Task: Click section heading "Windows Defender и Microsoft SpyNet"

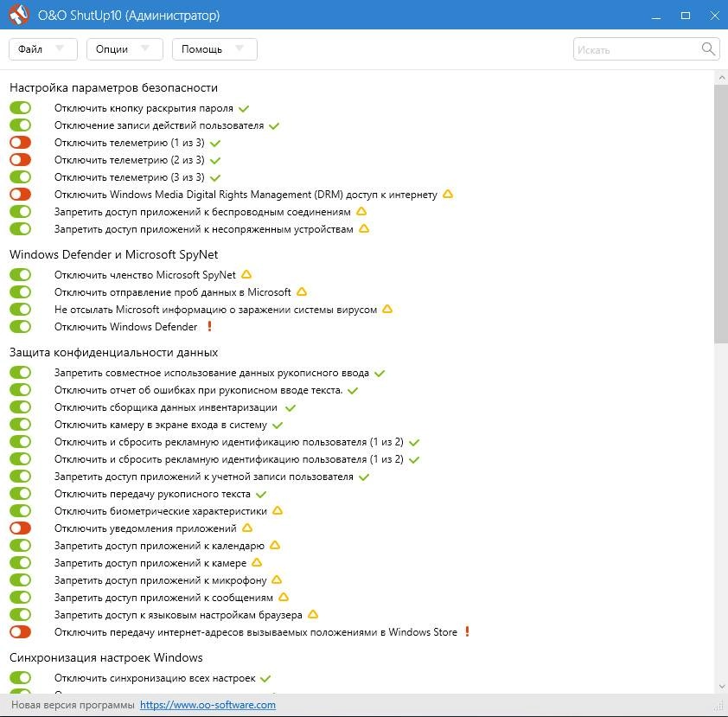Action: point(114,254)
